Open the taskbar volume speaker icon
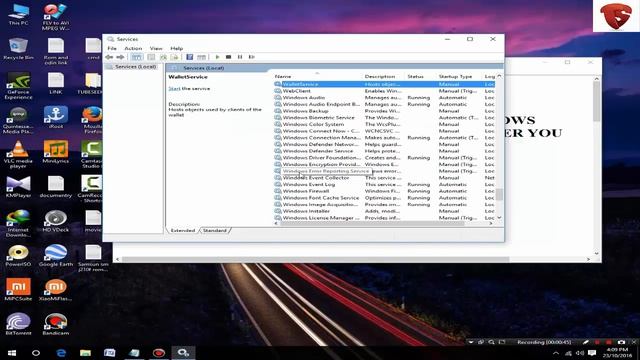 580,353
